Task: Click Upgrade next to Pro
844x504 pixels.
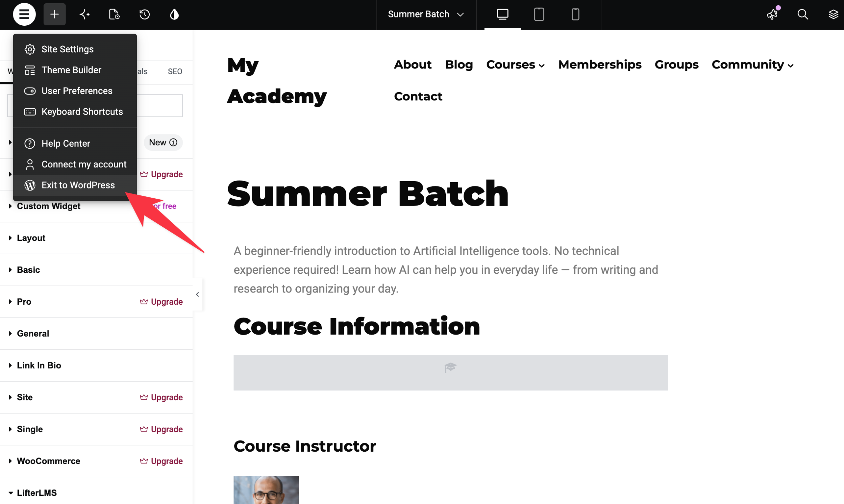Action: coord(162,302)
